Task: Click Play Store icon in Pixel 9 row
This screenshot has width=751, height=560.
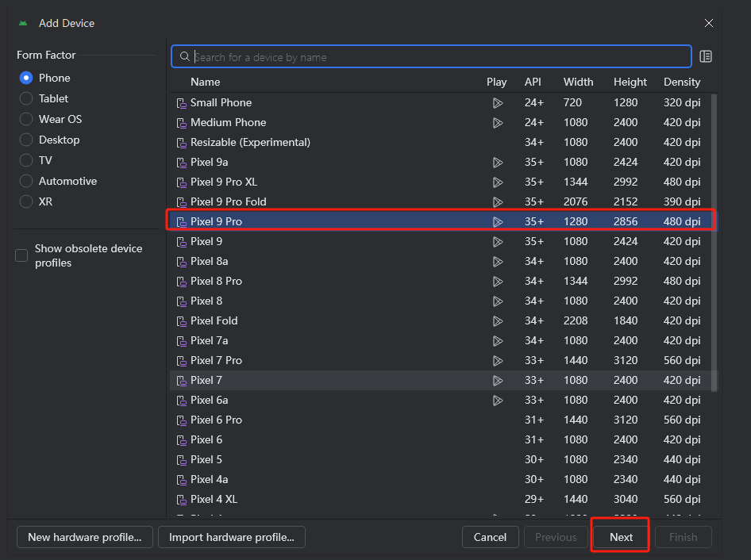Action: point(498,242)
